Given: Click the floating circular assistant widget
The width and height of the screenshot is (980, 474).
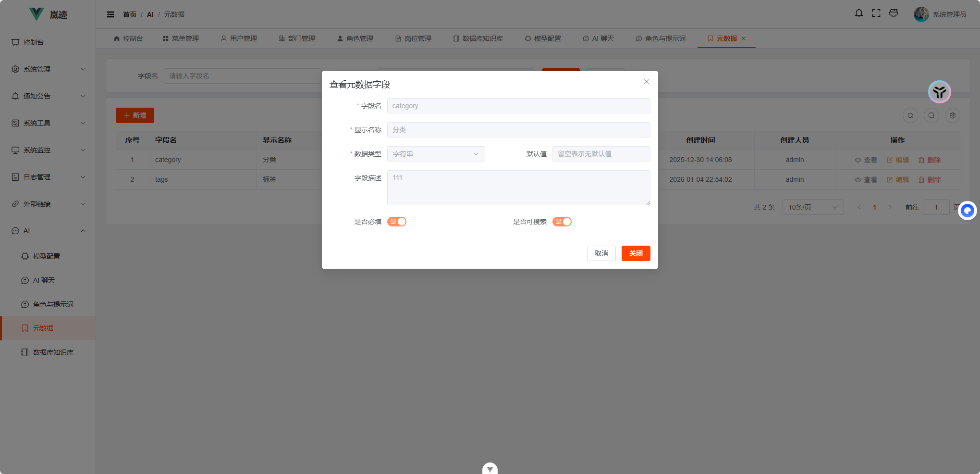Looking at the screenshot, I should point(968,211).
